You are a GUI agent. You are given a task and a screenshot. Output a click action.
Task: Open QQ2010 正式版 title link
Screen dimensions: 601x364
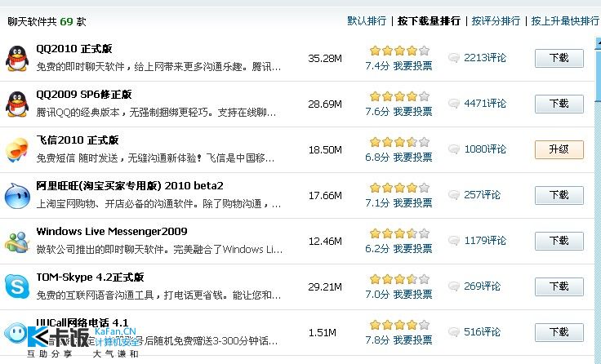pyautogui.click(x=74, y=49)
